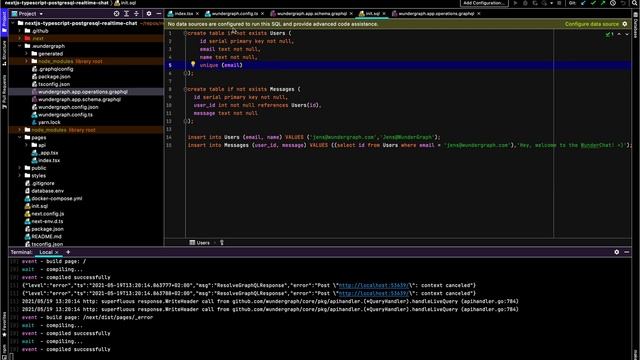
Task: Open Search Everywhere magnifier icon
Action: coord(635,3)
